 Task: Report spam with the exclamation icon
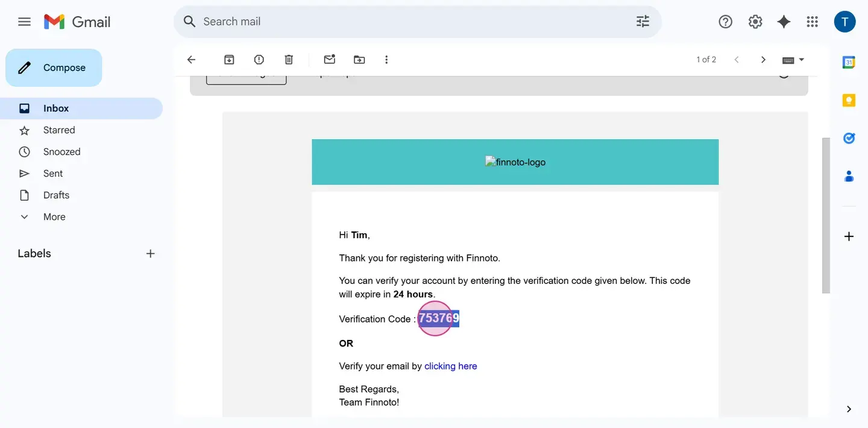point(259,60)
